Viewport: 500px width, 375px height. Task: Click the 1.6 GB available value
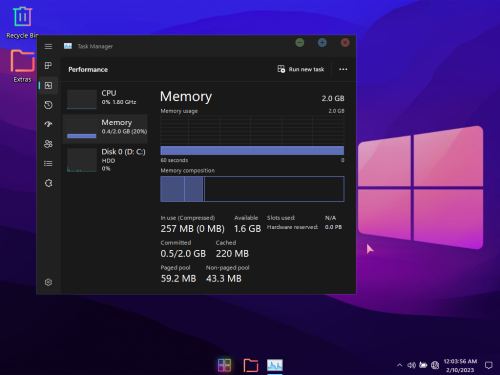point(247,229)
